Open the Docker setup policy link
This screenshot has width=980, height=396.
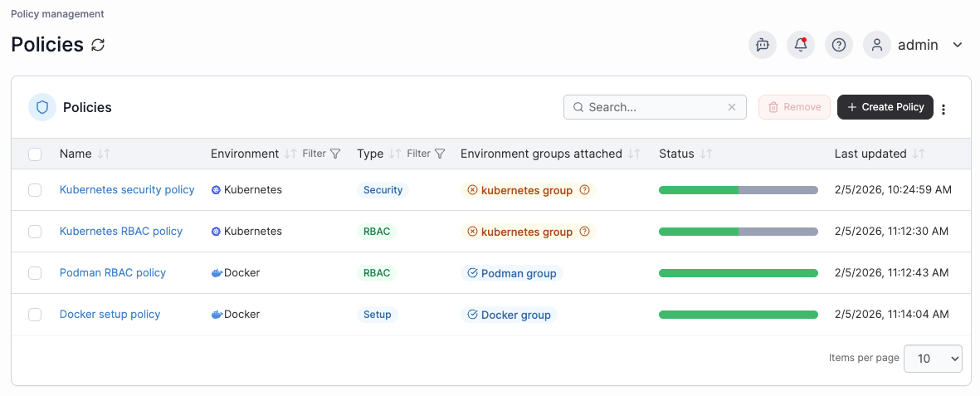pyautogui.click(x=110, y=315)
